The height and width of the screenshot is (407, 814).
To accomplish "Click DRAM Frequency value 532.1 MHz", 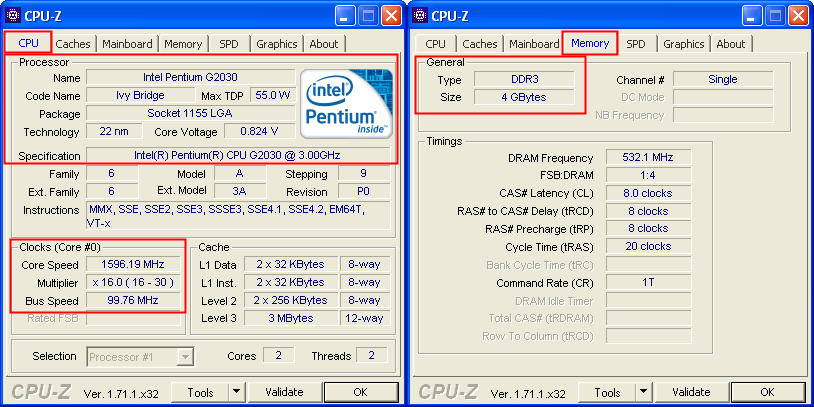I will [x=648, y=157].
